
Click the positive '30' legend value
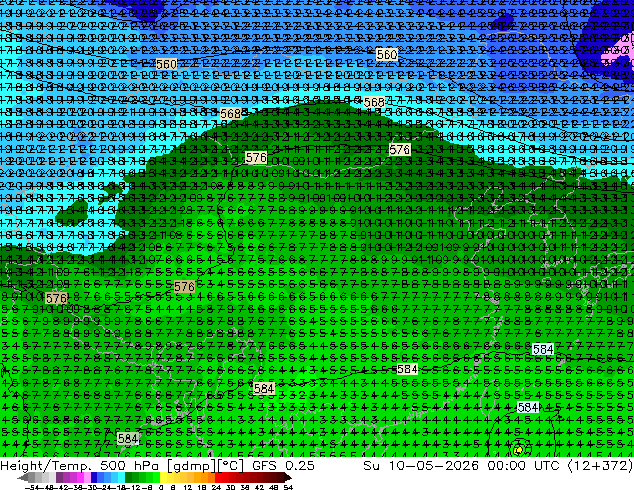tap(230, 488)
